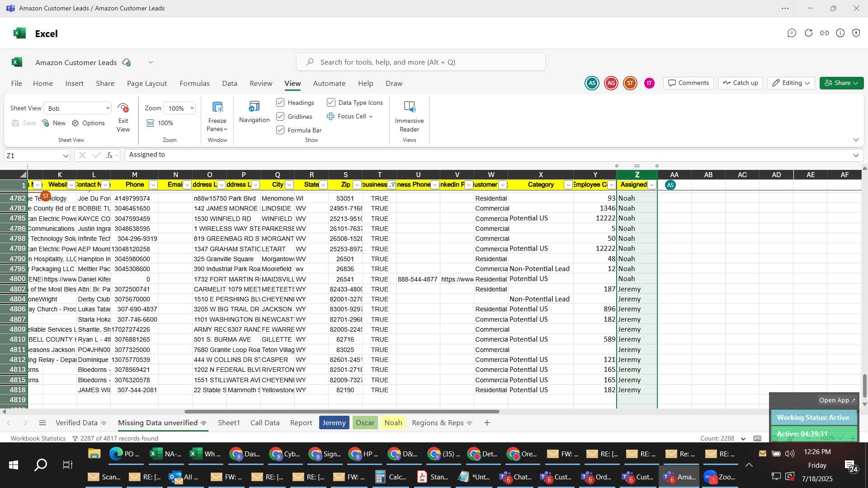Viewport: 868px width, 488px height.
Task: Open the all sheets list icon
Action: tap(42, 423)
